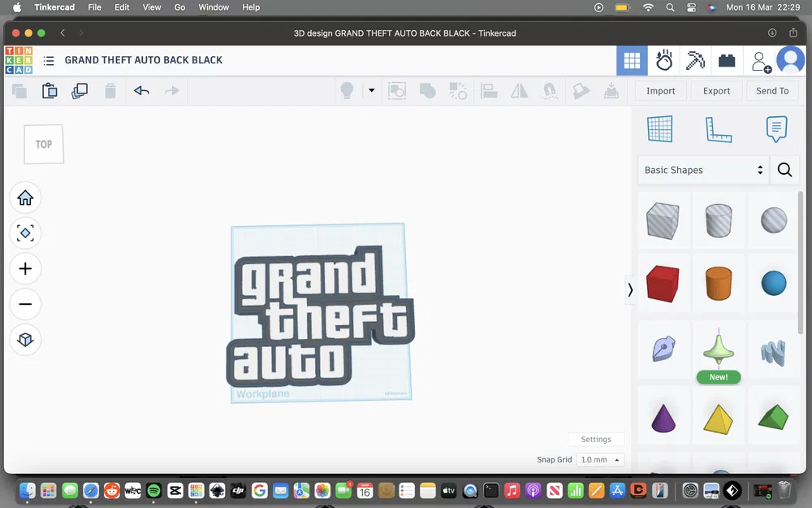The height and width of the screenshot is (508, 812).
Task: Open the Window menu
Action: (x=214, y=7)
